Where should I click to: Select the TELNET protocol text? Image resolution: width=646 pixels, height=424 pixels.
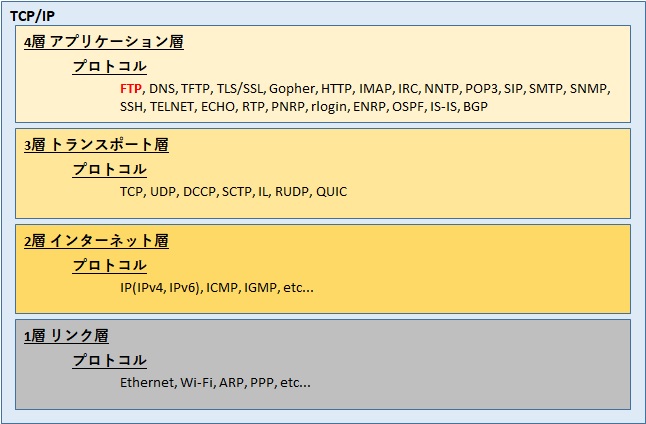[x=172, y=106]
